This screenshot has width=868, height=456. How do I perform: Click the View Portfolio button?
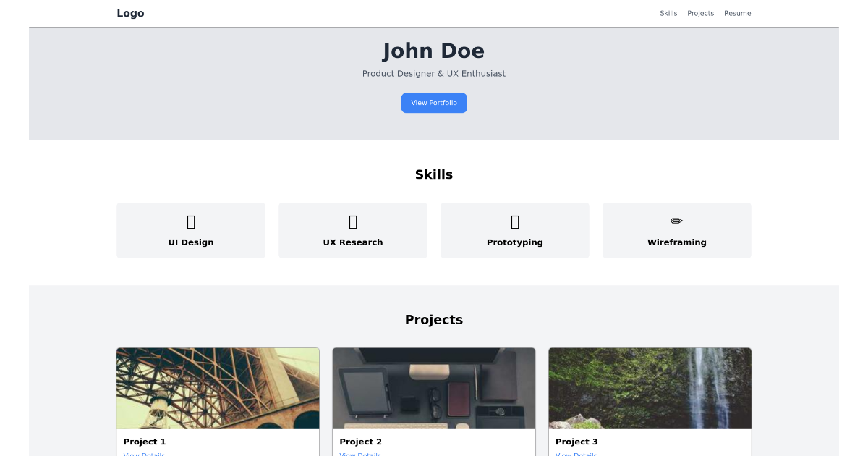tap(434, 102)
